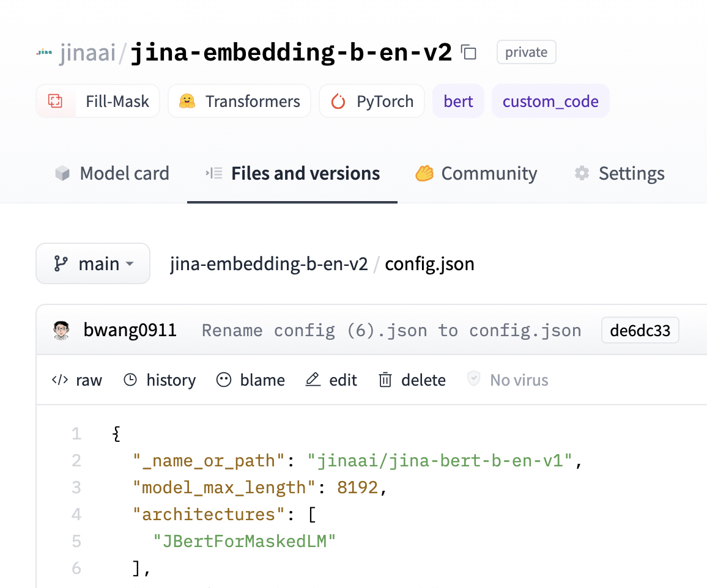Click the "model_max_length" key
This screenshot has height=588, width=707.
click(224, 488)
